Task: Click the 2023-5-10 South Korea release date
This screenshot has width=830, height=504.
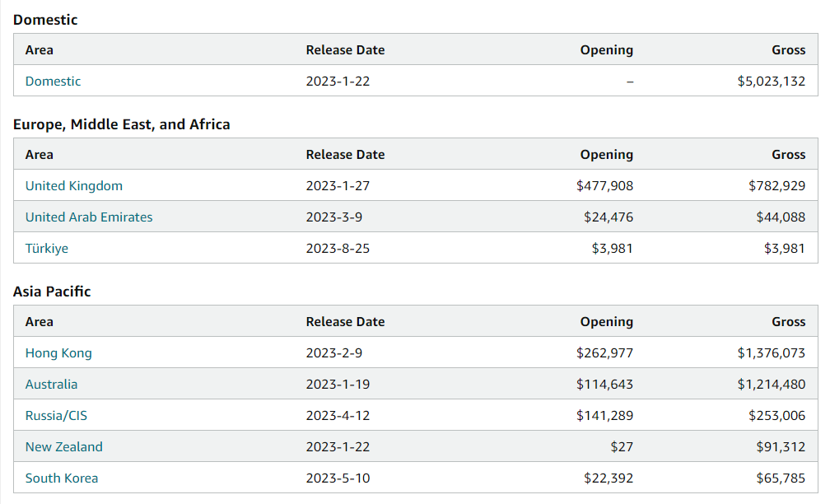Action: pyautogui.click(x=338, y=478)
